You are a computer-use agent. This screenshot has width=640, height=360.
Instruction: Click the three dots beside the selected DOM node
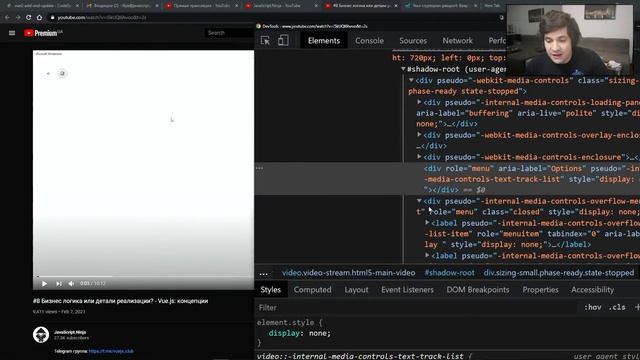260,168
